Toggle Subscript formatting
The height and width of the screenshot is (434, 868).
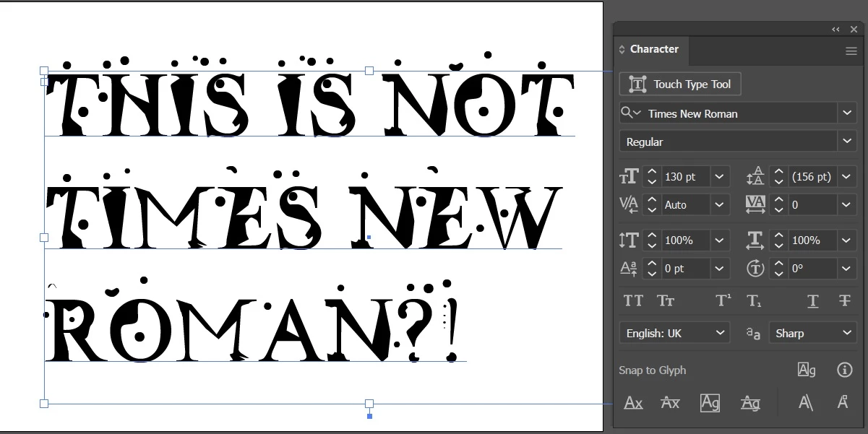[754, 301]
